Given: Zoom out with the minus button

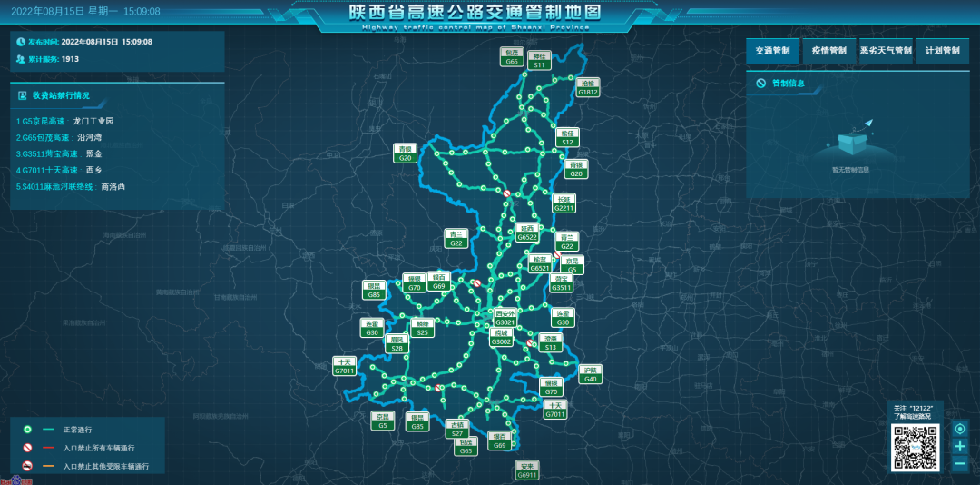Looking at the screenshot, I should (x=960, y=464).
